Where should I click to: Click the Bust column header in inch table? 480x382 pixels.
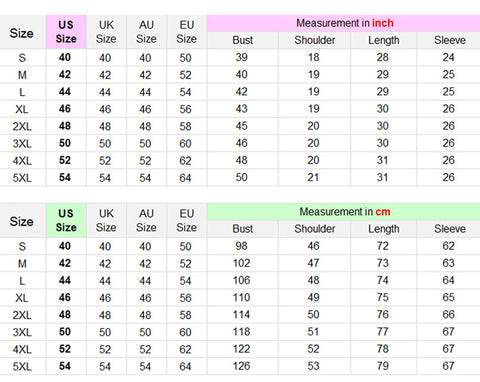242,40
